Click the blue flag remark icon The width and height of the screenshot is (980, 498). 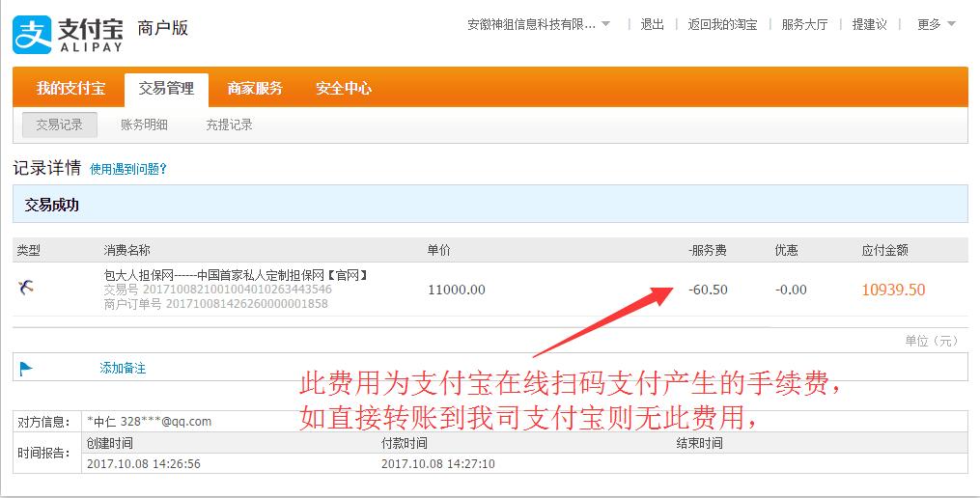(26, 368)
